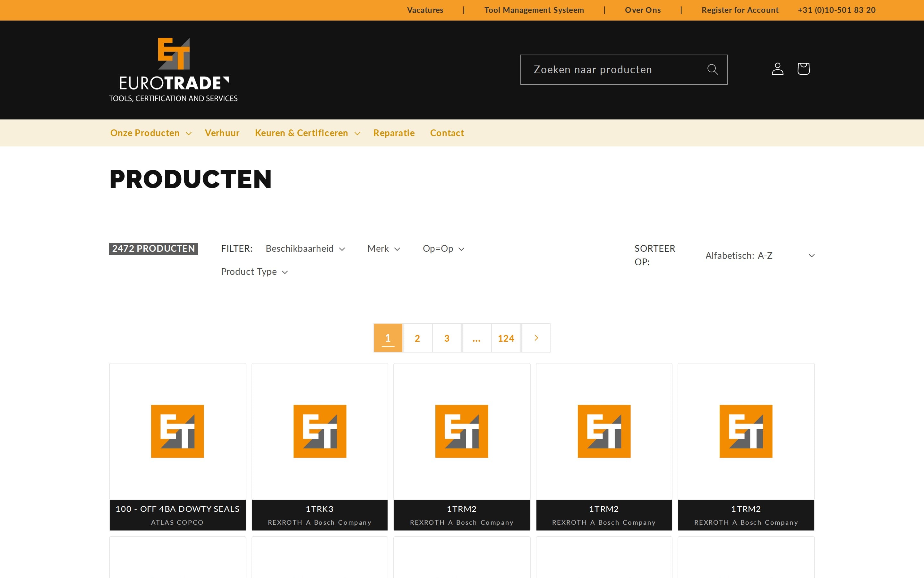Image resolution: width=924 pixels, height=578 pixels.
Task: Open the shopping cart icon
Action: pos(803,69)
